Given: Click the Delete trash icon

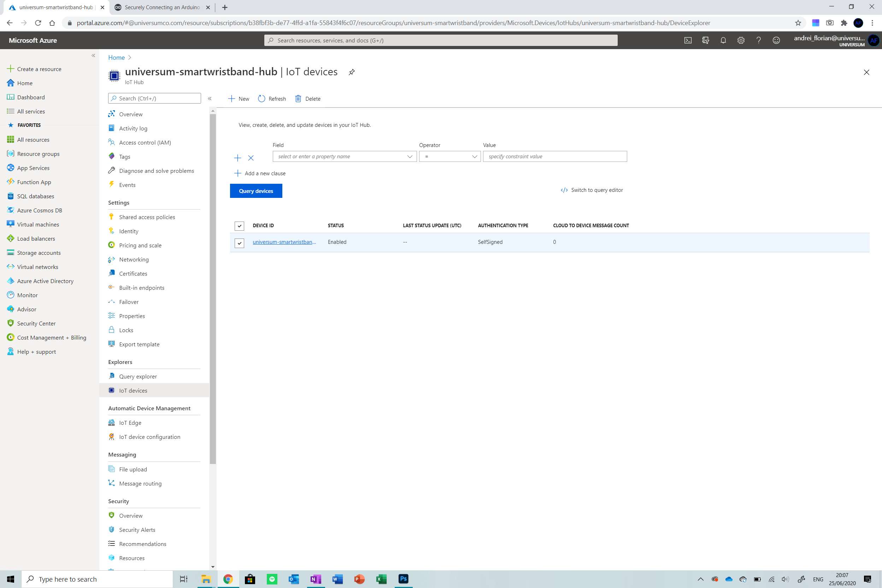Looking at the screenshot, I should [298, 99].
